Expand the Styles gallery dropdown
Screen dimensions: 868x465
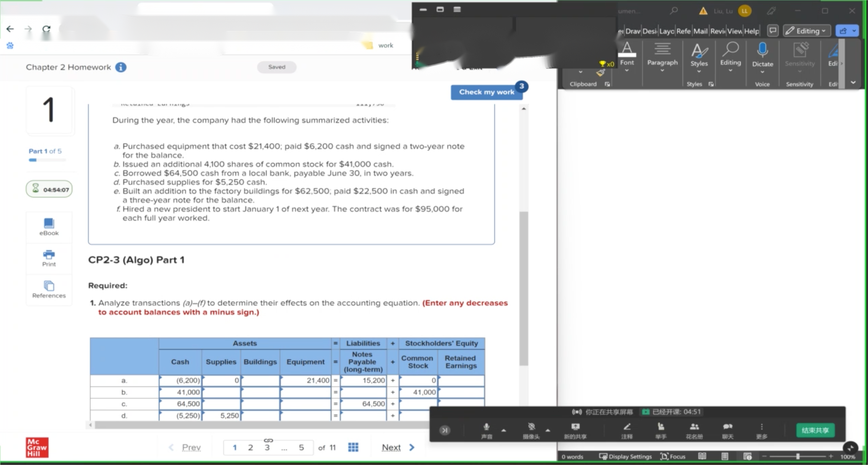tap(699, 56)
